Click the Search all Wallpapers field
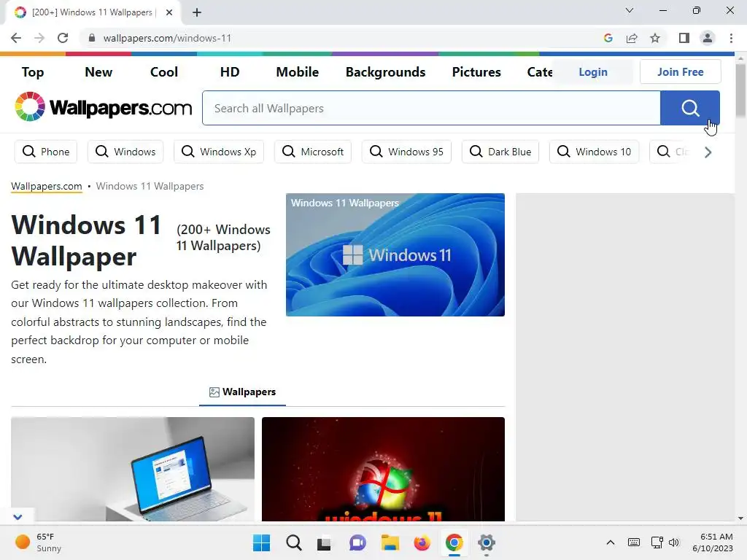The width and height of the screenshot is (747, 560). coord(431,108)
